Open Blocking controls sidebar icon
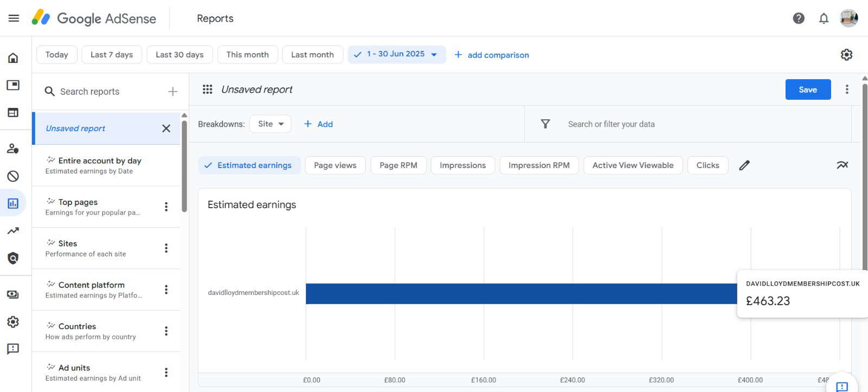 [x=13, y=176]
